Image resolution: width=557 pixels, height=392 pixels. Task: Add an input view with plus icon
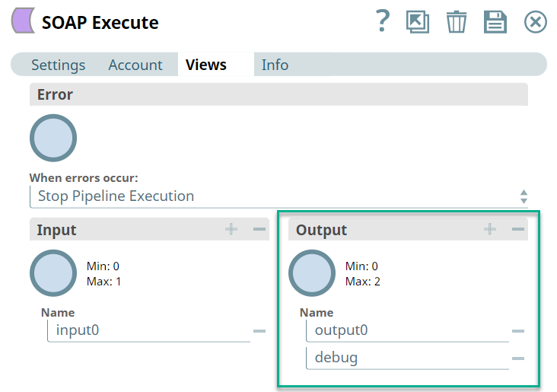[231, 229]
